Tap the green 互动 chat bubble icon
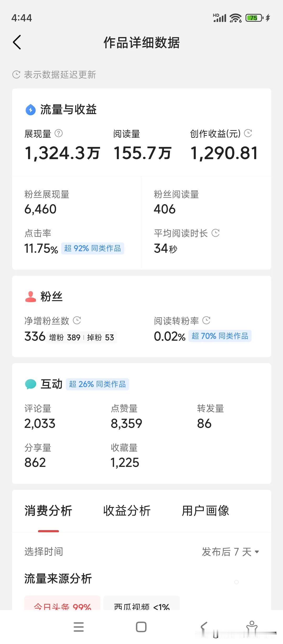This screenshot has height=644, width=283. (x=30, y=384)
